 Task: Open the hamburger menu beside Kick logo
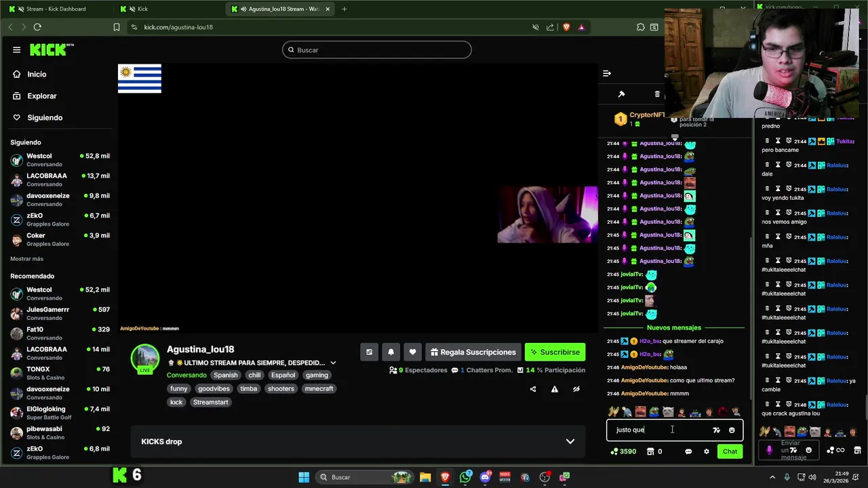pos(16,49)
